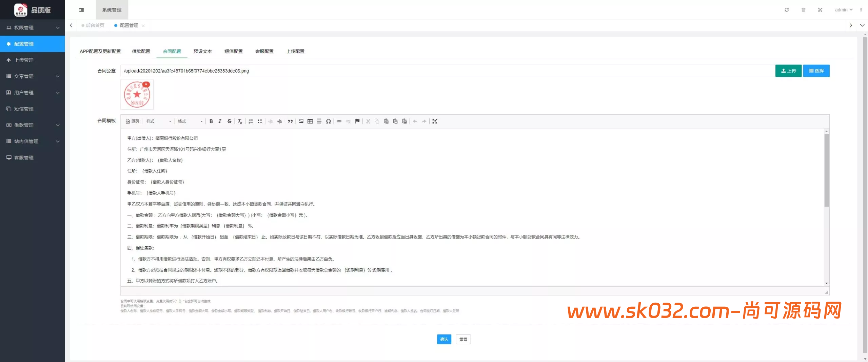
Task: Insert a table in the contract template
Action: [x=310, y=121]
